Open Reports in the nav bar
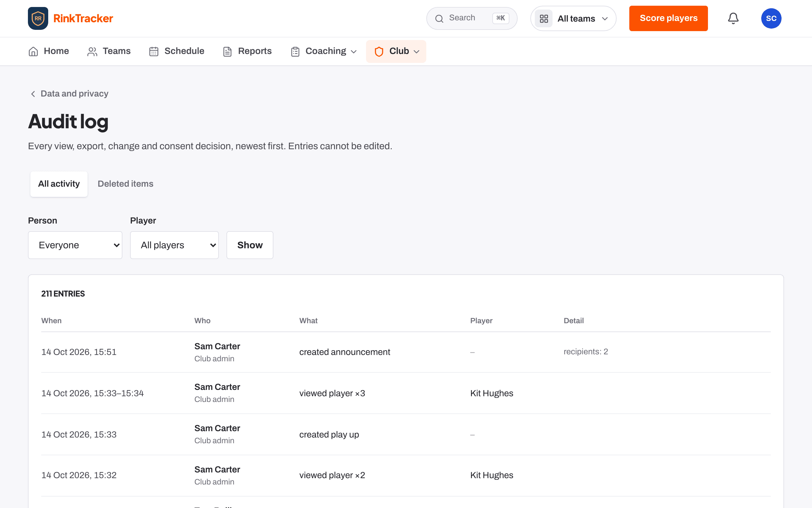The image size is (812, 508). 247,51
